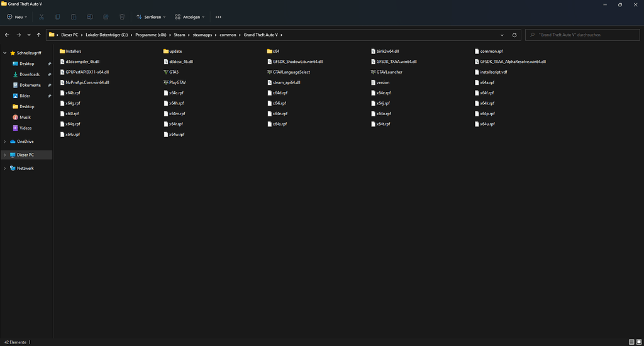Open the Installers folder
The height and width of the screenshot is (346, 644).
click(70, 52)
